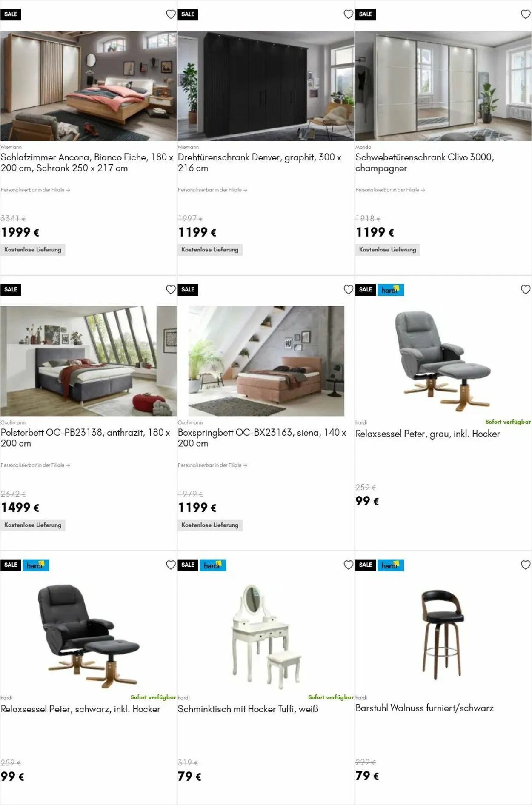Click hardi brand badge on Schminktisch Tuffi

tap(213, 565)
